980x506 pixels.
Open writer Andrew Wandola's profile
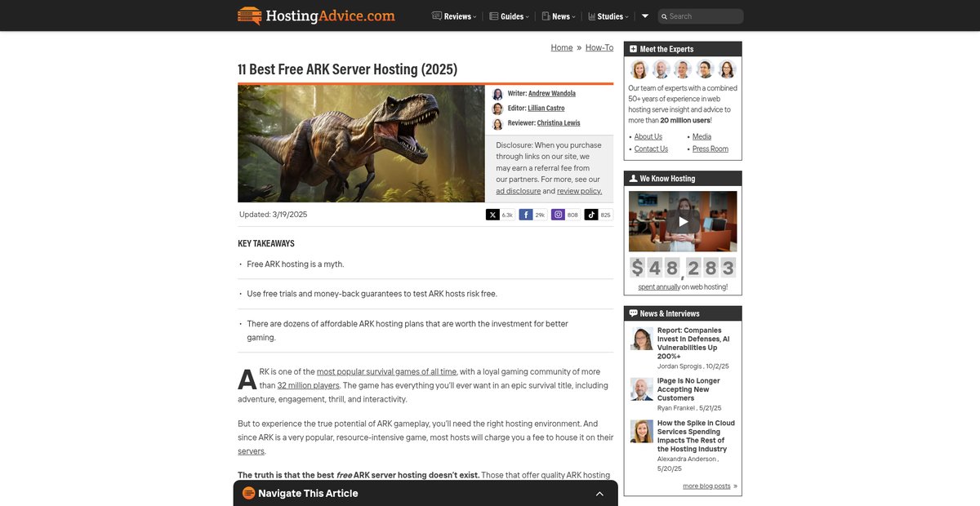point(552,94)
